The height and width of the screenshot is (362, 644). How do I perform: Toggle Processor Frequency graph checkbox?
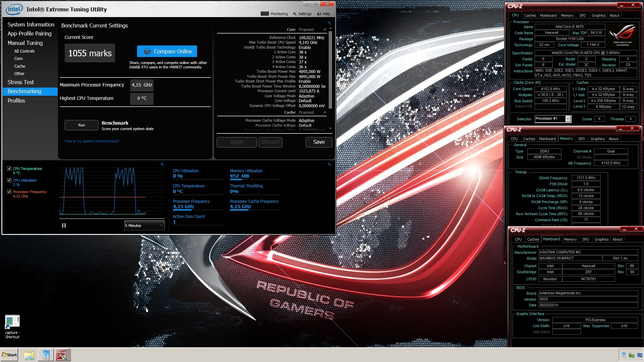9,192
